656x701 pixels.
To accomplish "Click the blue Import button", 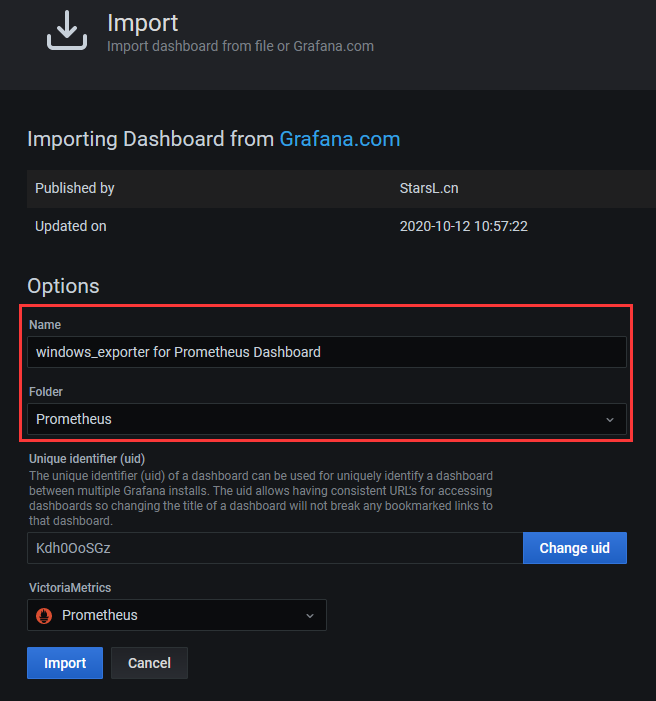I will pyautogui.click(x=65, y=663).
